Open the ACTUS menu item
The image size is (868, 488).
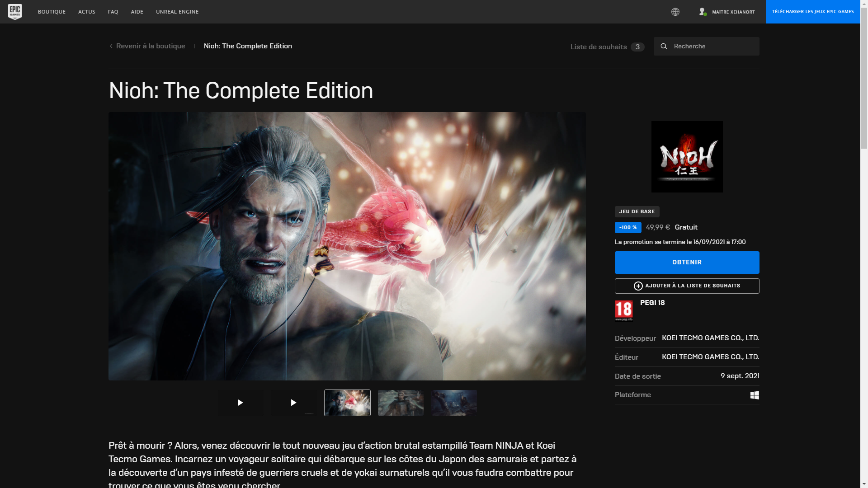coord(87,12)
